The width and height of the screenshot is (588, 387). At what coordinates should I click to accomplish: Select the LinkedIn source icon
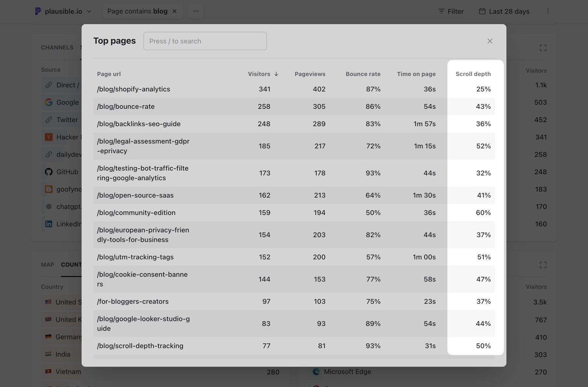click(x=49, y=224)
